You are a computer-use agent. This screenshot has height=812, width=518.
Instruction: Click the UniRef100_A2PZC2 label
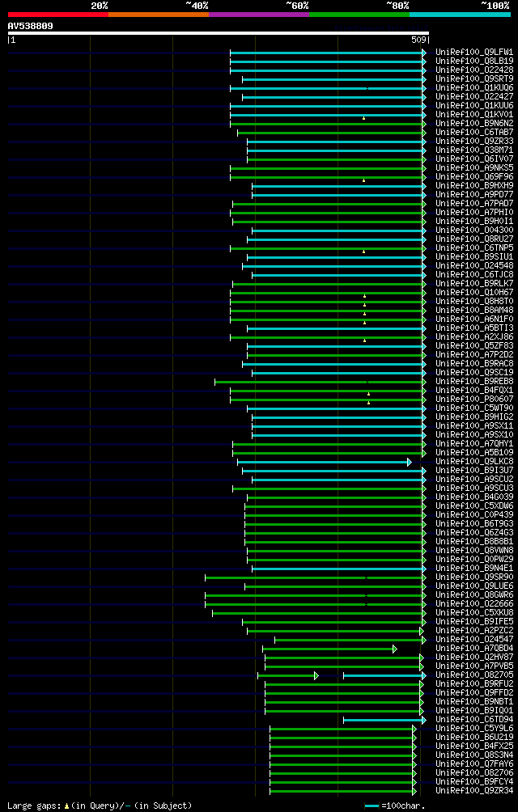tap(474, 630)
